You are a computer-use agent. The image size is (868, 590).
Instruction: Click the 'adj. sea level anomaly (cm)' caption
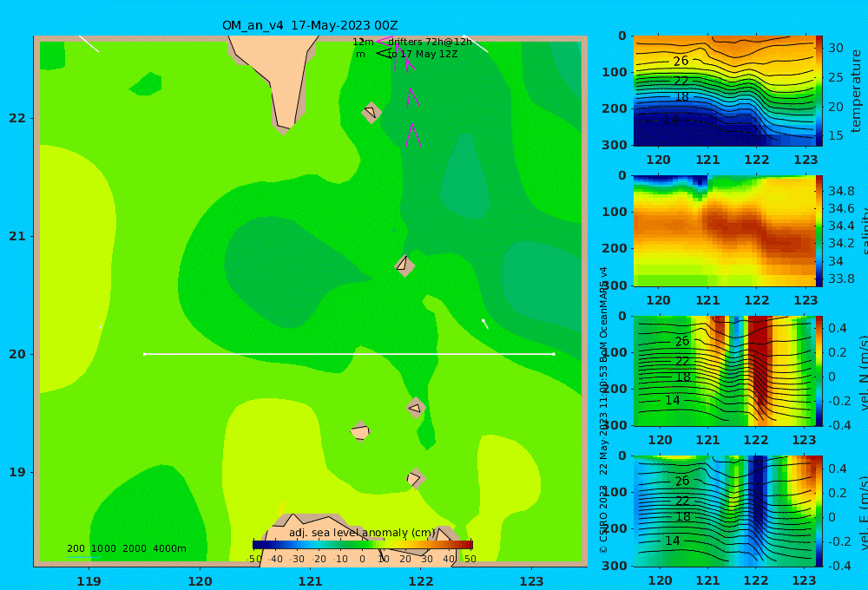(x=362, y=533)
